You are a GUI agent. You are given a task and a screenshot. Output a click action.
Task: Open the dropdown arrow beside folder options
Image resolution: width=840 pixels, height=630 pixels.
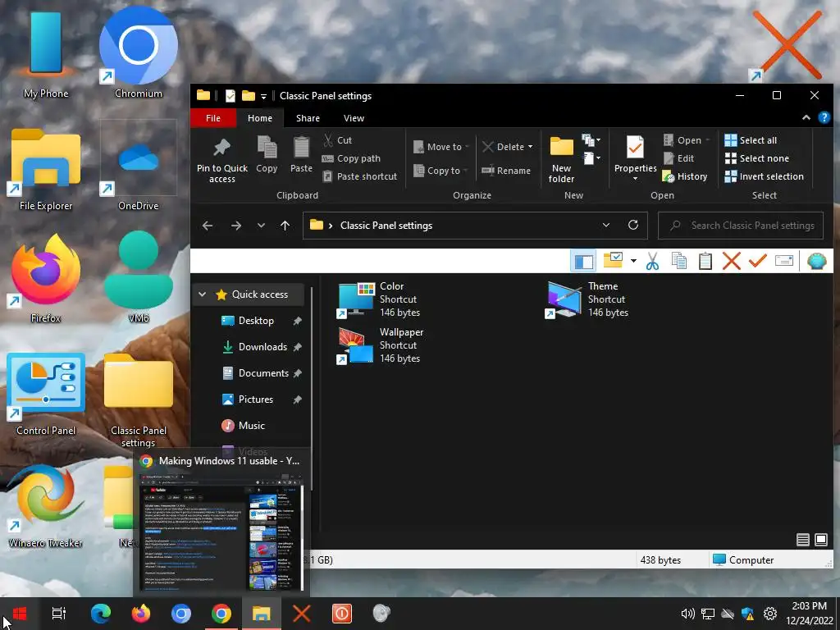pos(633,261)
